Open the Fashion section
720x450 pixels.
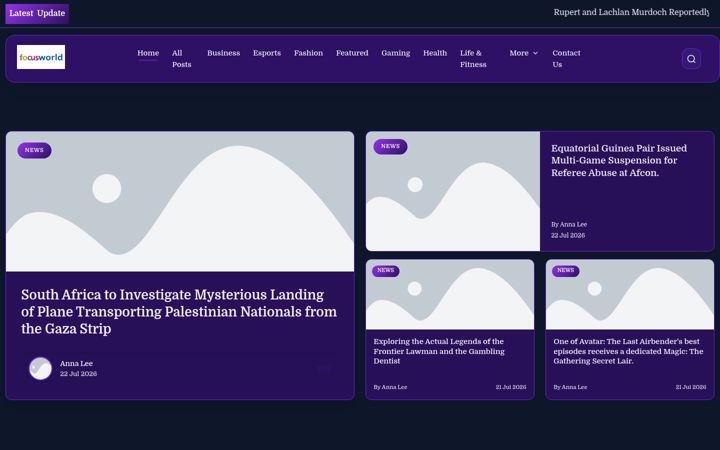(308, 53)
